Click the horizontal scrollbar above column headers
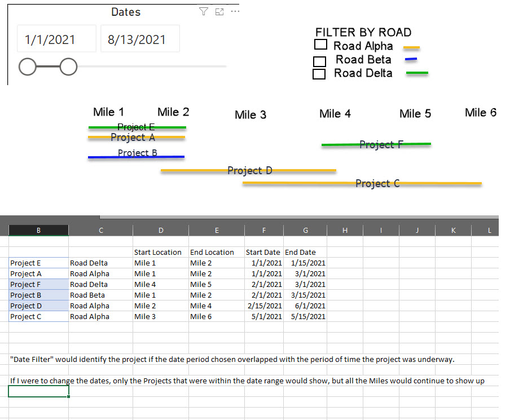The height and width of the screenshot is (420, 523). 299,217
